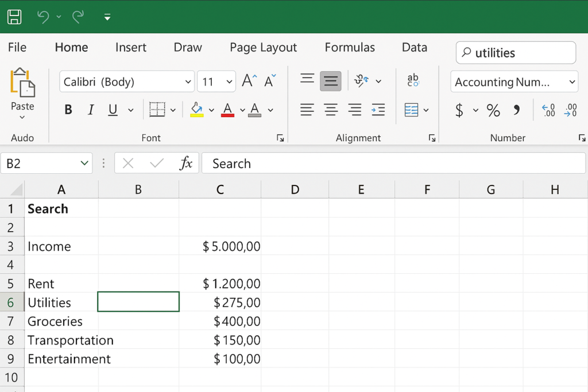Toggle the Center horizontal alignment button
The height and width of the screenshot is (392, 588).
(x=331, y=110)
